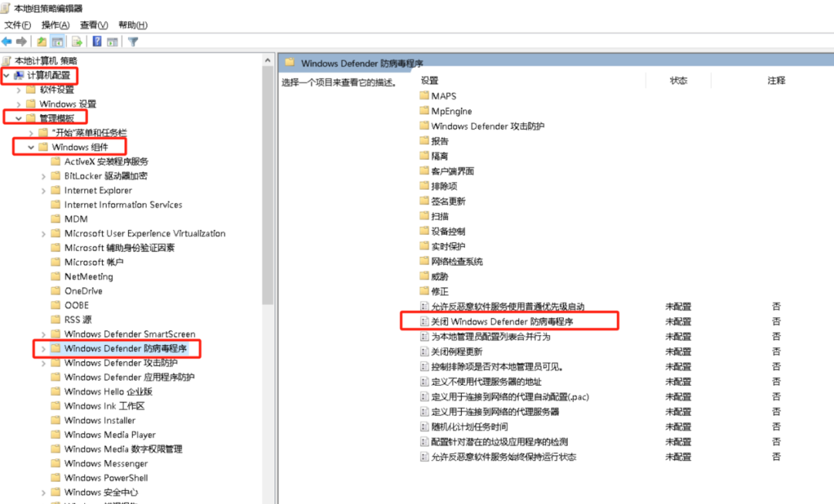The image size is (834, 504).
Task: Click the policy icon of 本地计算机 策略 root
Action: [x=6, y=61]
